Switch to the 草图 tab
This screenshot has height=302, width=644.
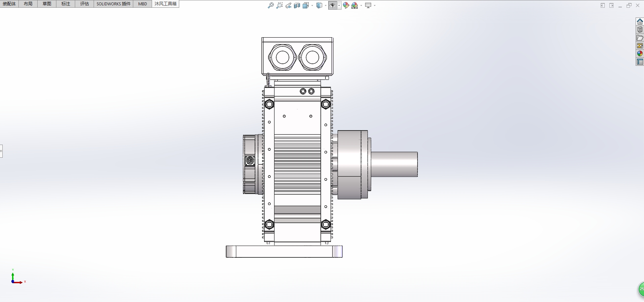pos(47,4)
